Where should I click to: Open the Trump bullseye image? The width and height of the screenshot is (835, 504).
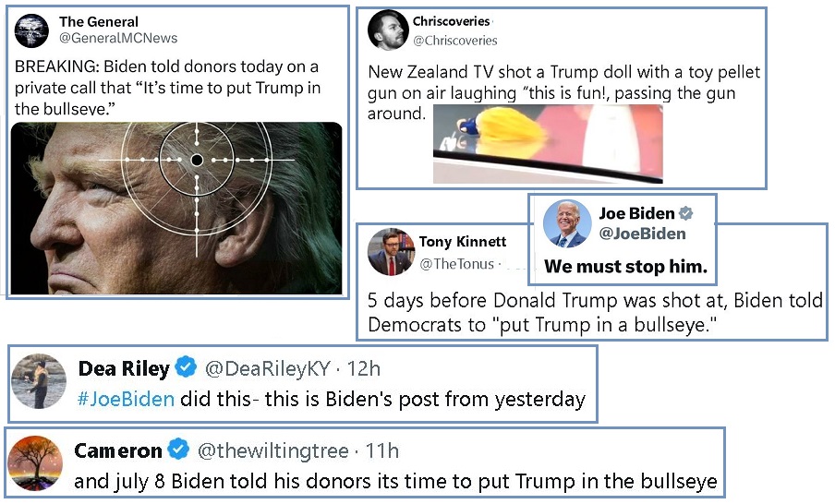coord(176,208)
